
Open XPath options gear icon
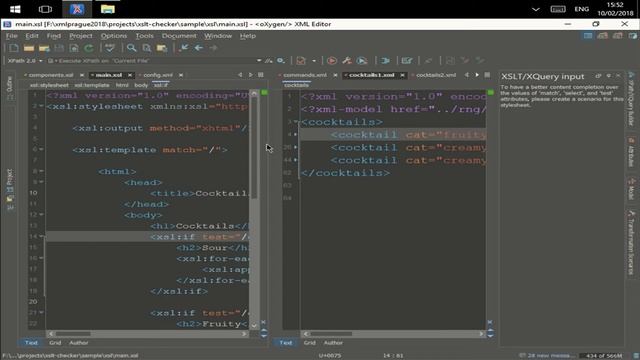tap(281, 60)
